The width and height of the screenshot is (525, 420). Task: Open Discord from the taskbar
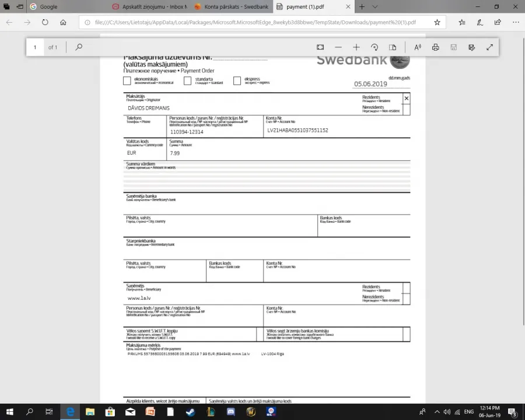click(x=230, y=412)
